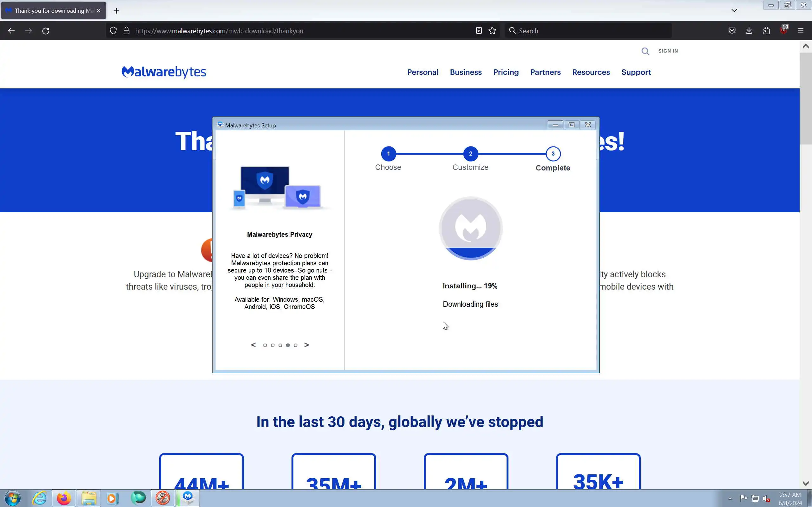Click the bookmark star icon
The width and height of the screenshot is (812, 507).
coord(492,30)
